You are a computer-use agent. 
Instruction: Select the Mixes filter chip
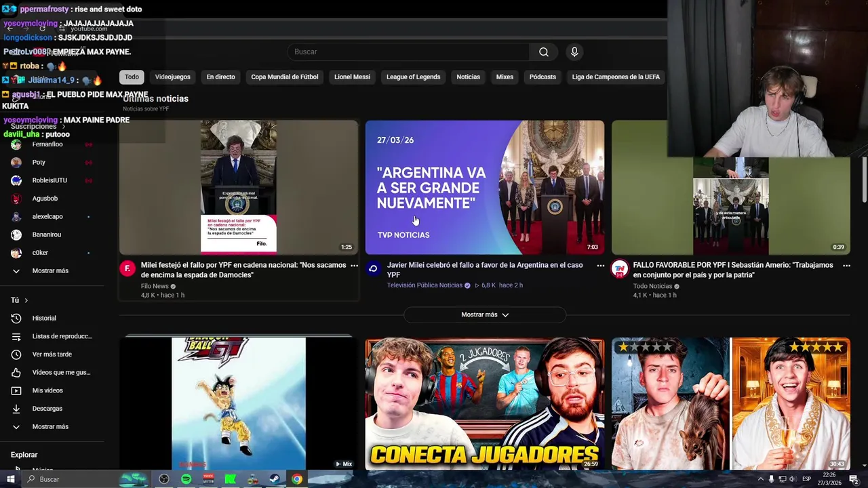click(x=505, y=77)
